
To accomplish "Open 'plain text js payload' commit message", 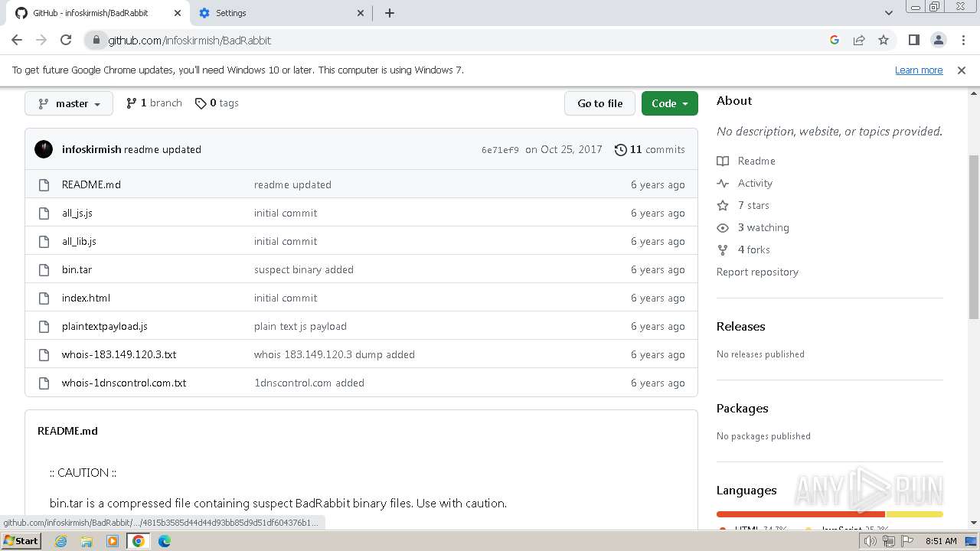I will point(300,326).
